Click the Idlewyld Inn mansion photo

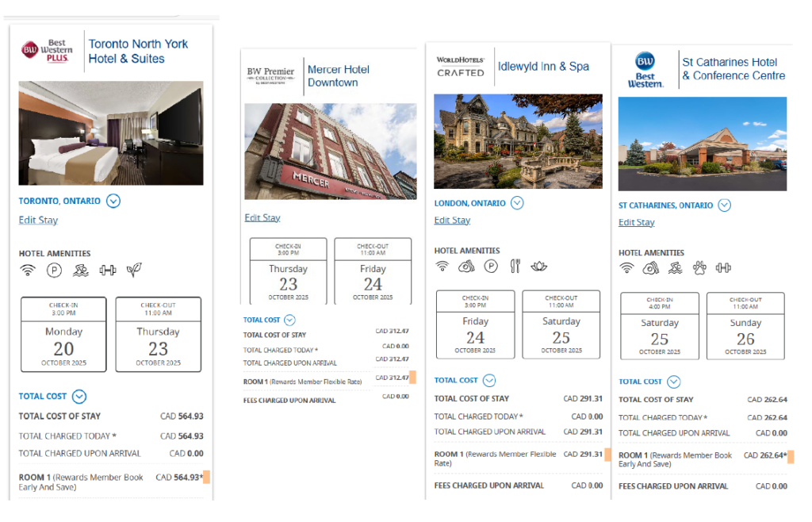(519, 141)
